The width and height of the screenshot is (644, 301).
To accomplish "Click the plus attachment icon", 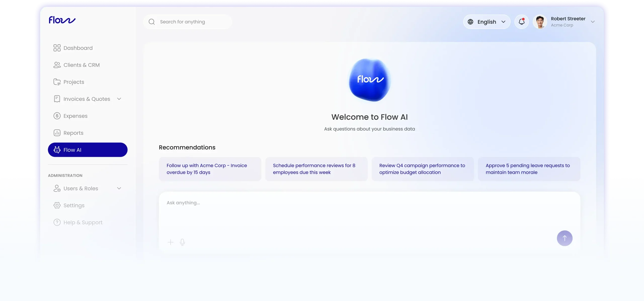I will [x=171, y=242].
